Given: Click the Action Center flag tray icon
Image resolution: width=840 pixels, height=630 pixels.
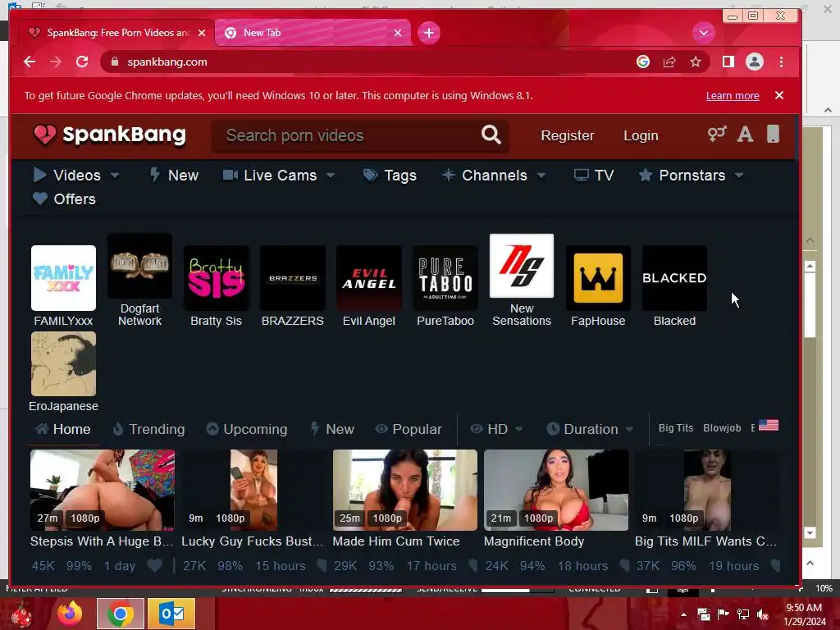Looking at the screenshot, I should 724,614.
